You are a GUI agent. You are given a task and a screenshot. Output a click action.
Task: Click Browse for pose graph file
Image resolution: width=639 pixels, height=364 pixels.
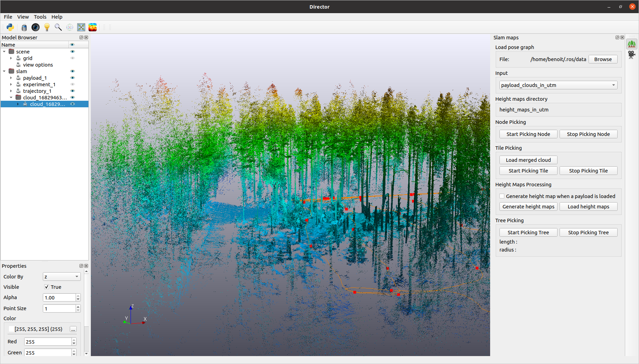pyautogui.click(x=603, y=59)
